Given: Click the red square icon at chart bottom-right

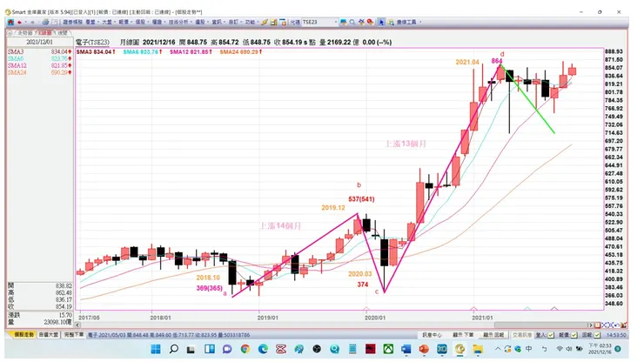Looking at the screenshot, I should [x=598, y=325].
